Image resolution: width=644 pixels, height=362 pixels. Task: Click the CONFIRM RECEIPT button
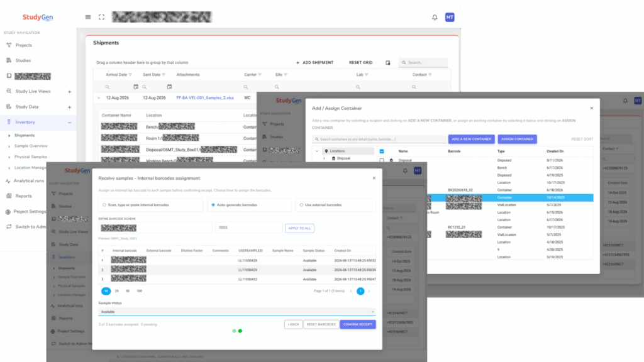[358, 324]
